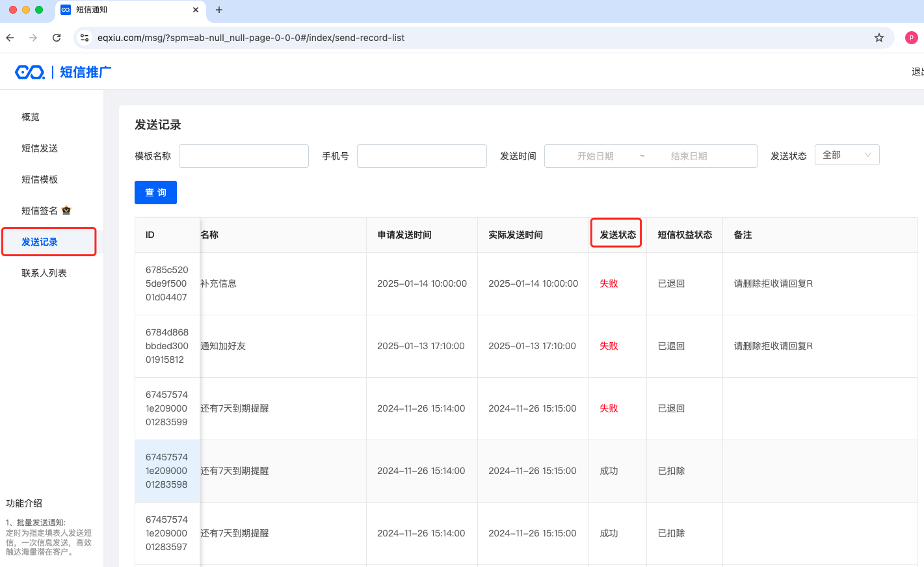
Task: Open 短信发送 in the sidebar
Action: point(40,148)
